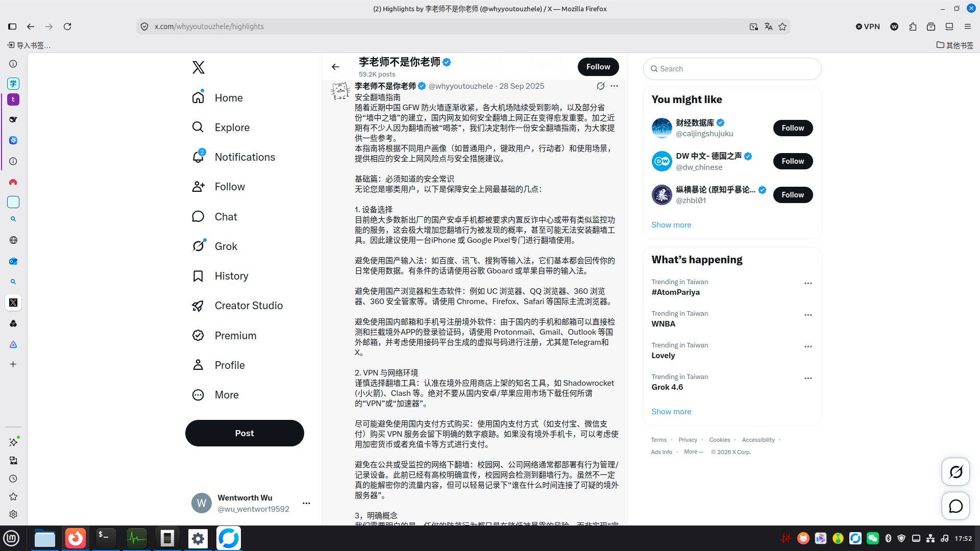Open the Firefox hamburger application menu
This screenshot has height=551, width=980.
[968, 27]
